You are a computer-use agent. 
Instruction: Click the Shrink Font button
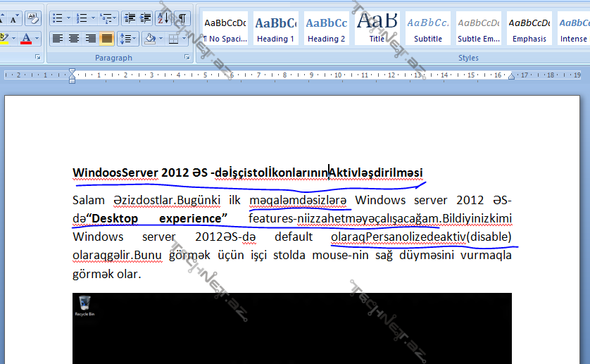click(x=14, y=18)
